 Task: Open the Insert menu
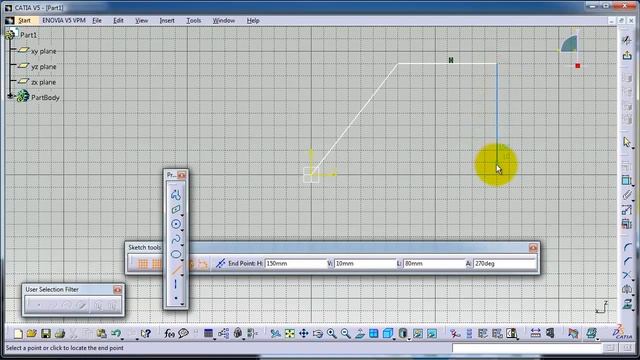[167, 20]
